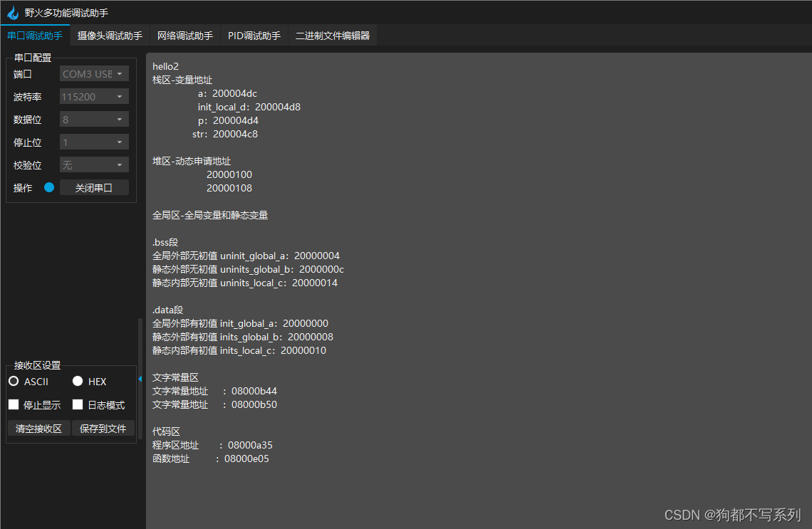Click the 'str: 200004c8' line

pos(225,134)
